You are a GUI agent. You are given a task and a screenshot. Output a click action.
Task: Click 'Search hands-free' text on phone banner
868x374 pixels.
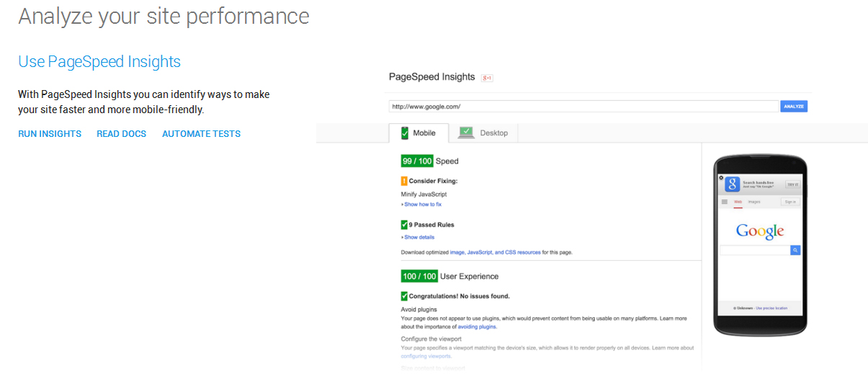pos(759,183)
